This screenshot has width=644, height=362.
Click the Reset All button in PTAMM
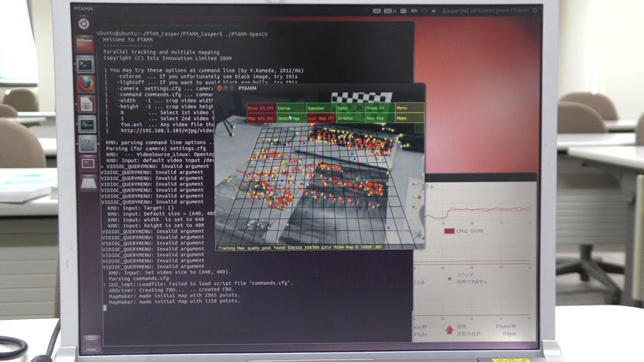click(380, 108)
